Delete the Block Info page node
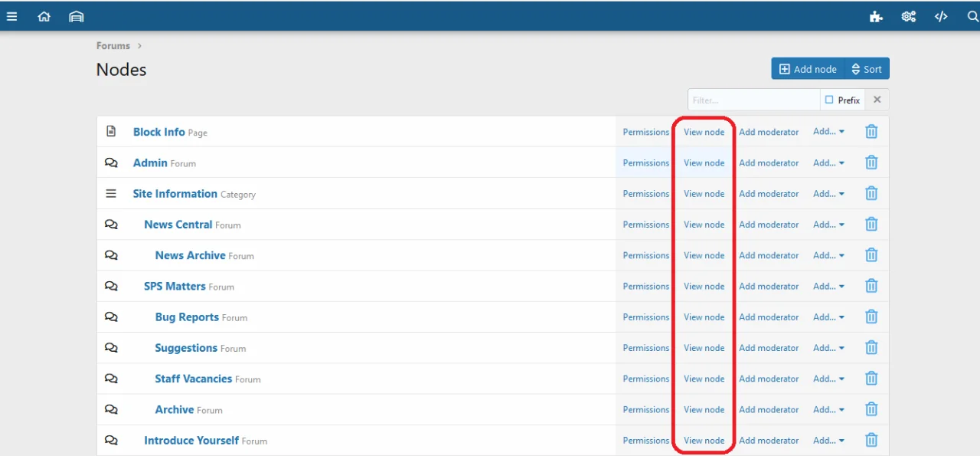The height and width of the screenshot is (456, 980). click(871, 132)
